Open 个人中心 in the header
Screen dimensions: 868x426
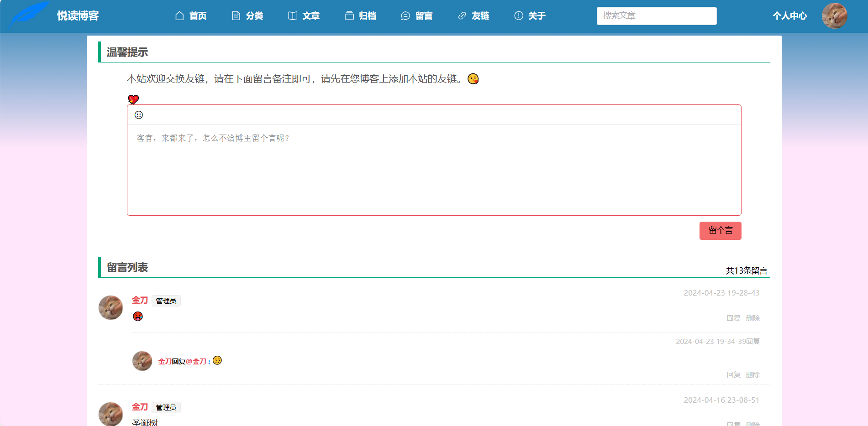point(790,16)
